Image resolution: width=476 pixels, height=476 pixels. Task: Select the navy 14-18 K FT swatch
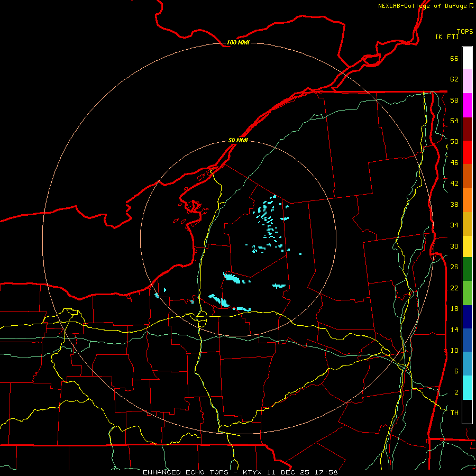pos(467,317)
